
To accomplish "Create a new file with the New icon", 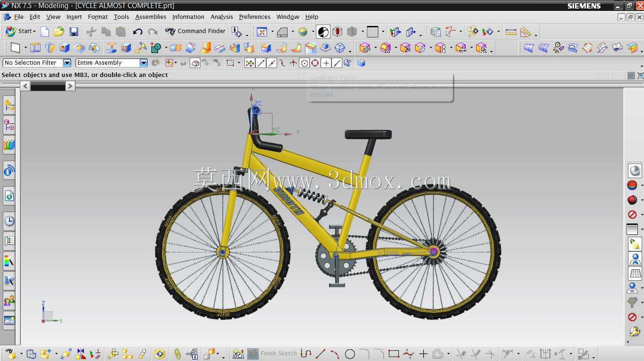I will tap(44, 32).
